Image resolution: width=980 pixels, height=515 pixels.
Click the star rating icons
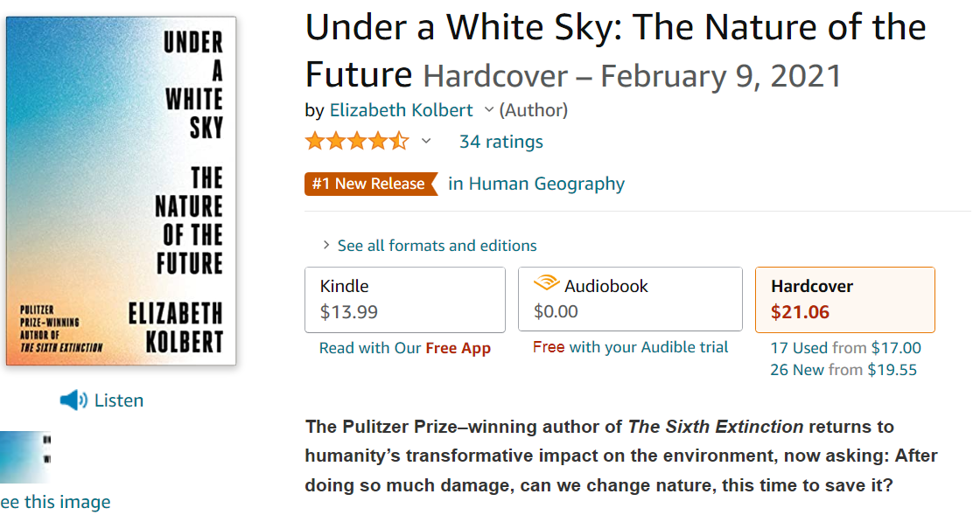click(x=356, y=141)
